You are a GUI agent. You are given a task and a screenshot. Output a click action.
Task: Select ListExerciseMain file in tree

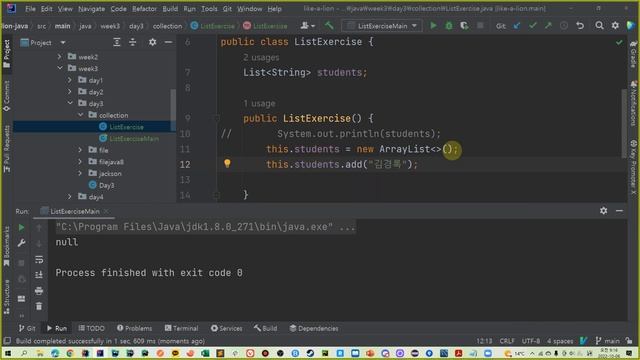point(134,139)
